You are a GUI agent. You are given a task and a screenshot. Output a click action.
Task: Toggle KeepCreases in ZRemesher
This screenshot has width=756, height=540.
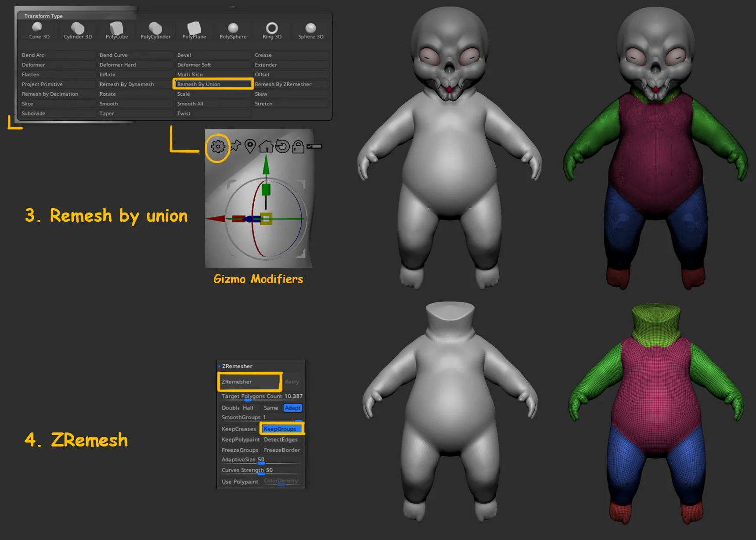coord(239,429)
